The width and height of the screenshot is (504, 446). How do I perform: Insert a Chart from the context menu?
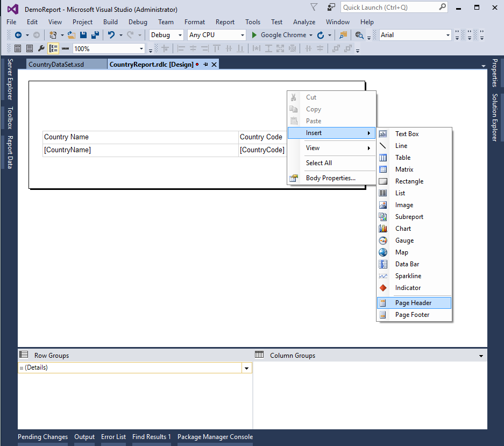pyautogui.click(x=403, y=228)
